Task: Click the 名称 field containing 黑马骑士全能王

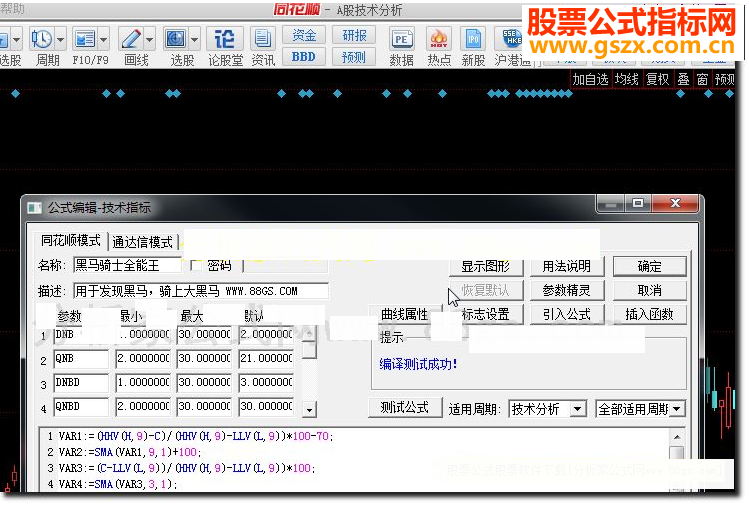Action: click(128, 265)
